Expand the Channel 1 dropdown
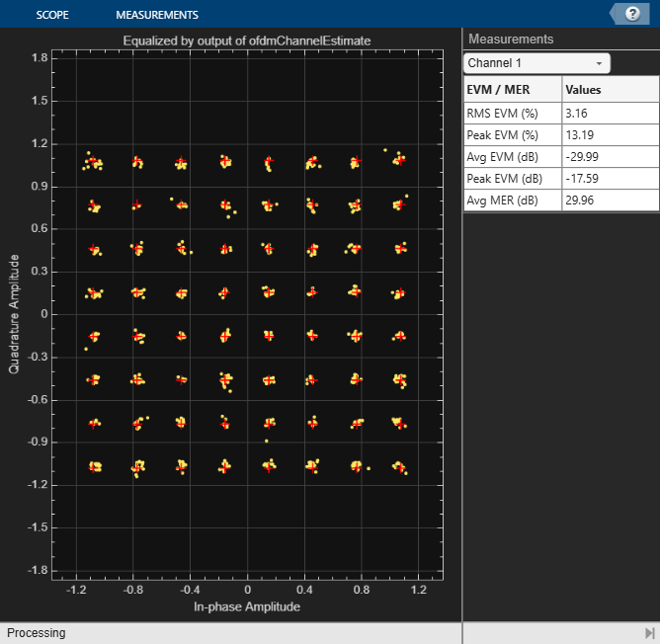This screenshot has height=644, width=660. coord(536,63)
